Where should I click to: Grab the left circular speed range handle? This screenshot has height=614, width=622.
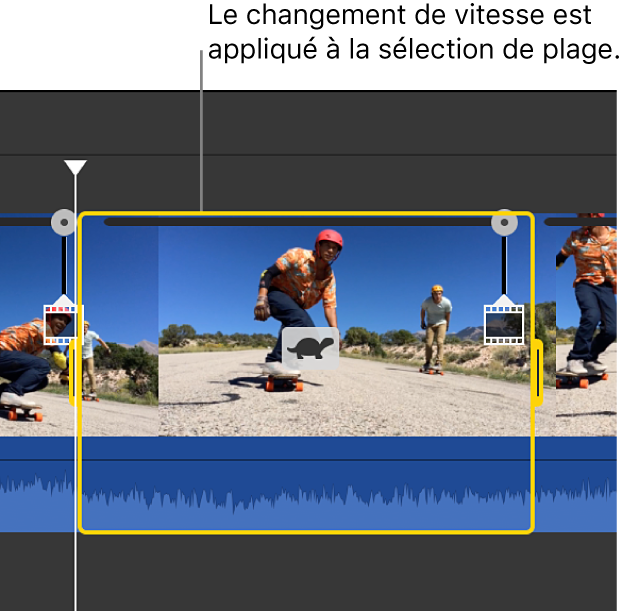click(63, 222)
